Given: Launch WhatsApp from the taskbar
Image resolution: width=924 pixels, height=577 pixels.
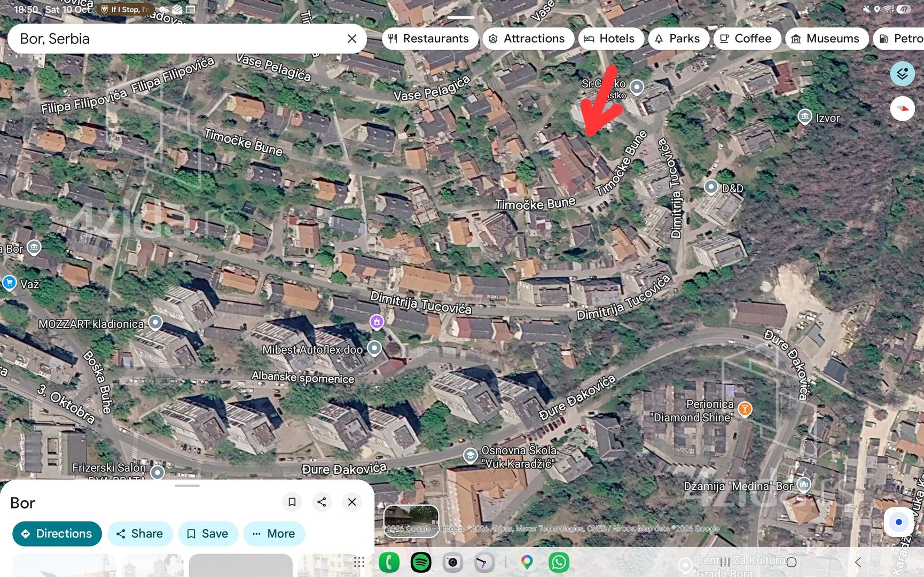Looking at the screenshot, I should click(x=559, y=562).
